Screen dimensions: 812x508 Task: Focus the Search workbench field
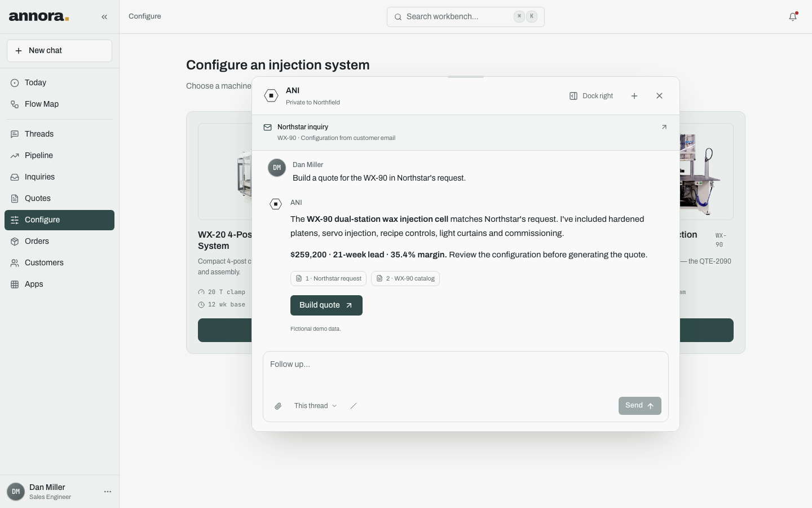[x=466, y=17]
